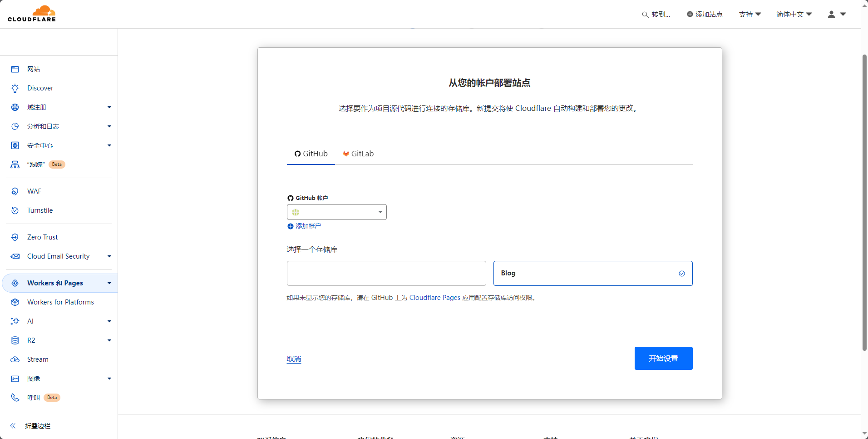This screenshot has height=439, width=868.
Task: Click the 安全中心 icon
Action: (x=15, y=145)
